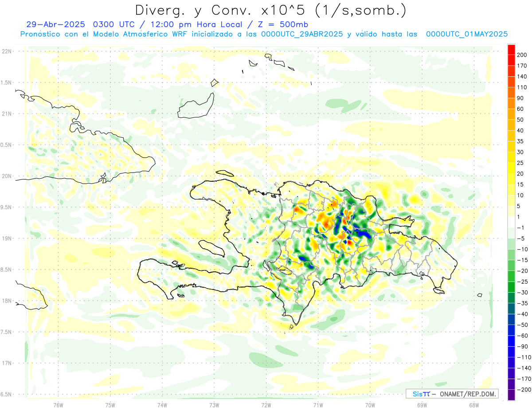Click the '68W' longitude label
This screenshot has width=532, height=411.
(x=473, y=405)
